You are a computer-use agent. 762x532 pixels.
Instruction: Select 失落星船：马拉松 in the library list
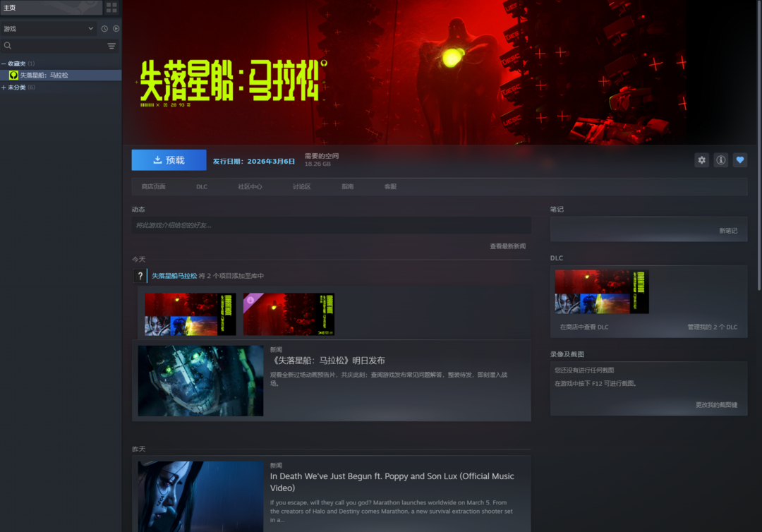tap(44, 75)
